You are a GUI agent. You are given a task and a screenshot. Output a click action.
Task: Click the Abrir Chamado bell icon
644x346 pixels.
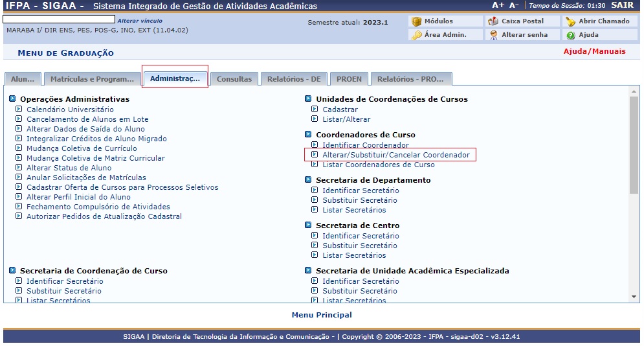(570, 21)
